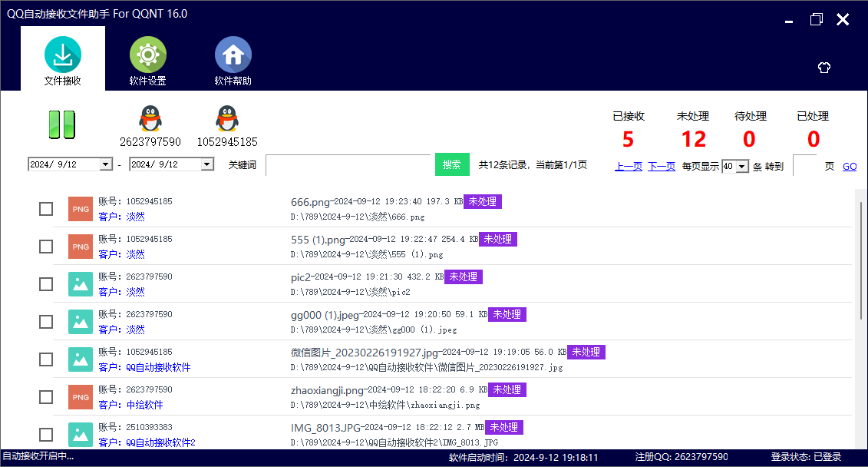The image size is (868, 467).
Task: Check the box for 微信图片_20230226191927.jpg
Action: [x=46, y=359]
